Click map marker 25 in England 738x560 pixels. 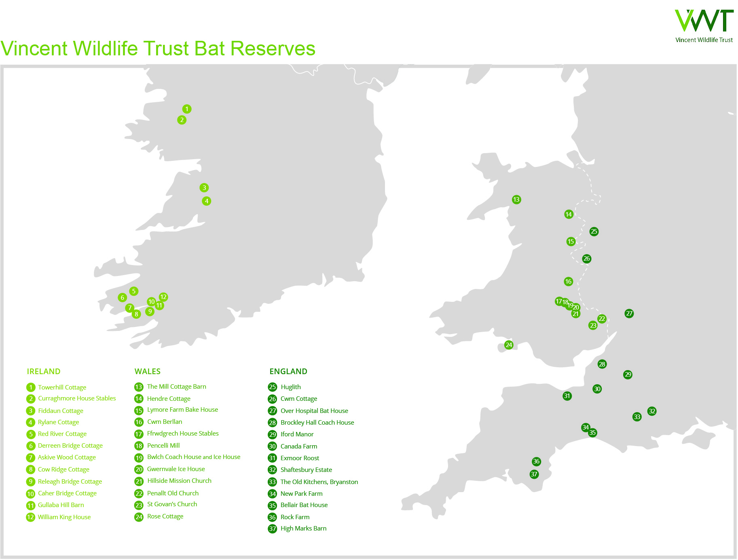coord(594,232)
